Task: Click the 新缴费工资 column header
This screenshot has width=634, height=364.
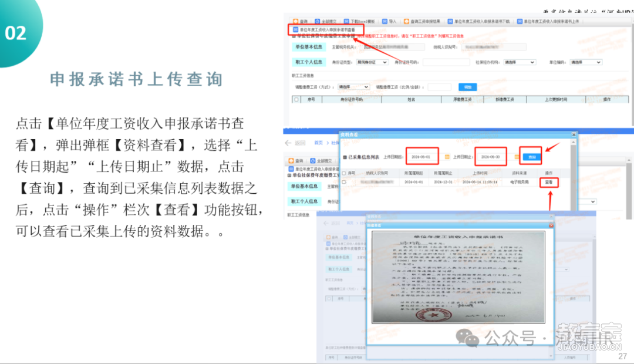Action: tap(505, 99)
